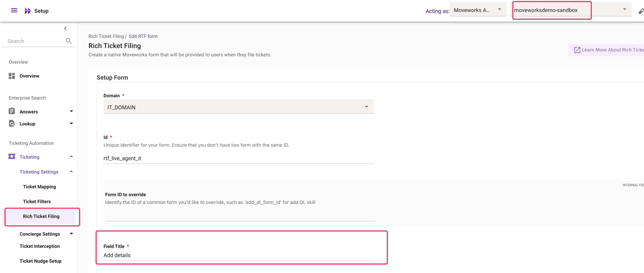The height and width of the screenshot is (273, 644).
Task: Collapse the sidebar with the chevron
Action: click(x=65, y=29)
